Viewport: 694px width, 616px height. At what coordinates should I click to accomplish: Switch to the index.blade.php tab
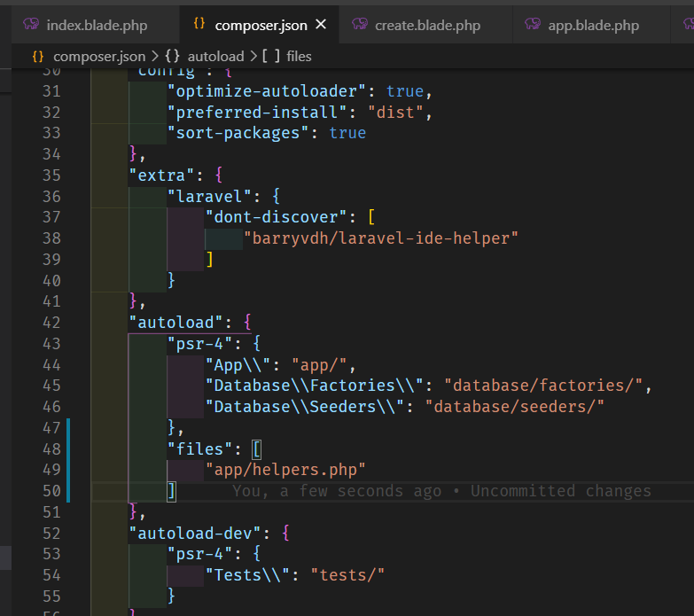(x=96, y=25)
